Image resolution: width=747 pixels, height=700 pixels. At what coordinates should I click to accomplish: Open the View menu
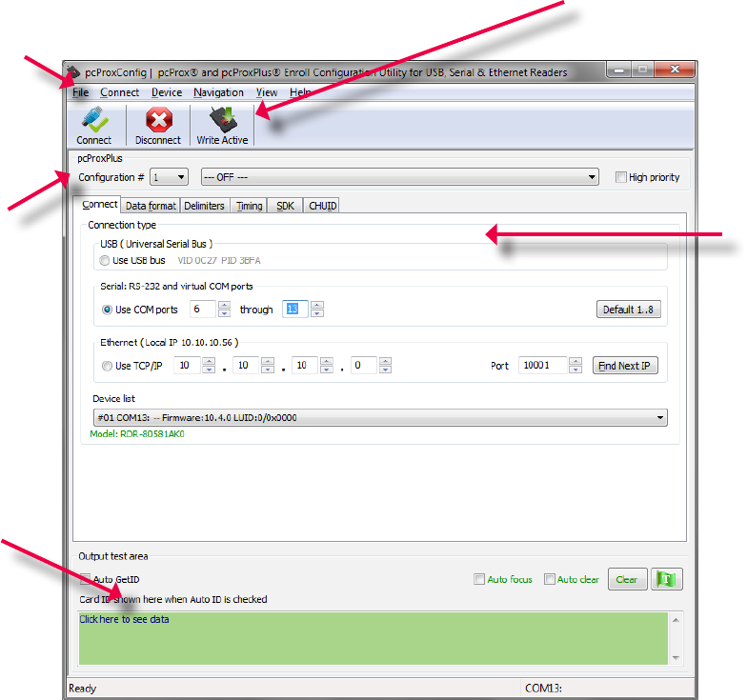(x=267, y=92)
